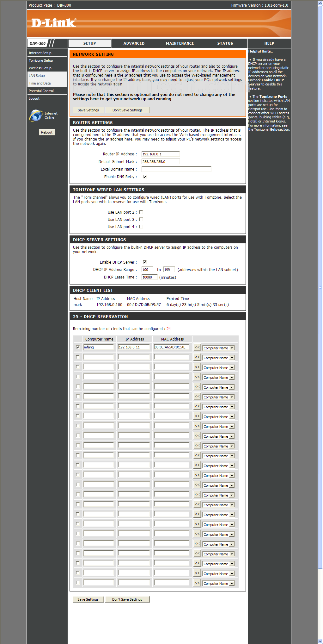Click the DHCP range end field showing 199
The image size is (323, 644).
[x=169, y=270]
